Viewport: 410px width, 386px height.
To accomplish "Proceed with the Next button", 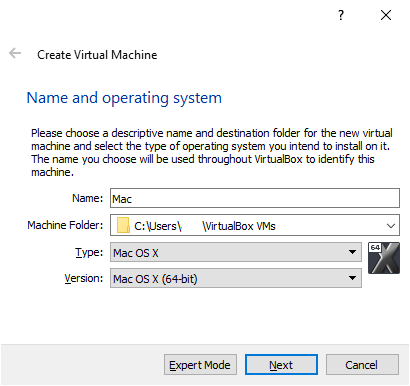I will click(281, 365).
